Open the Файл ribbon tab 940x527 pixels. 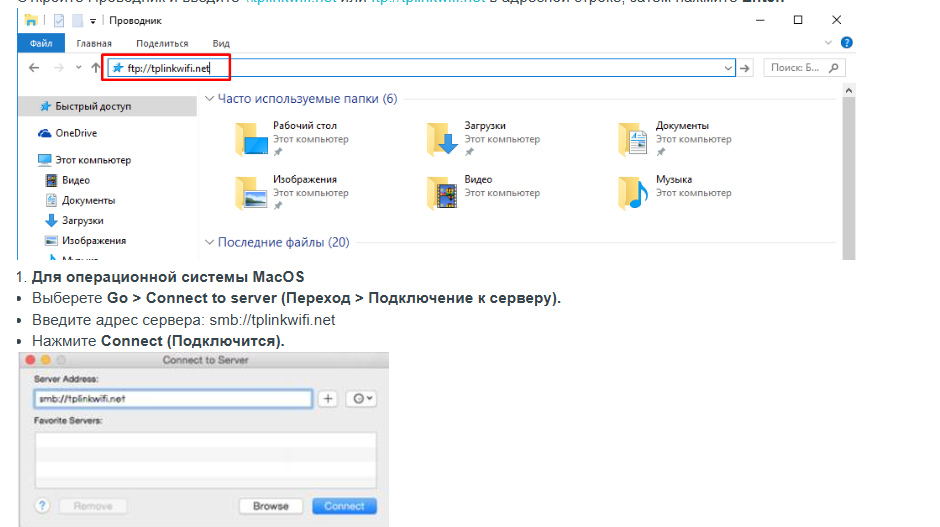point(41,43)
